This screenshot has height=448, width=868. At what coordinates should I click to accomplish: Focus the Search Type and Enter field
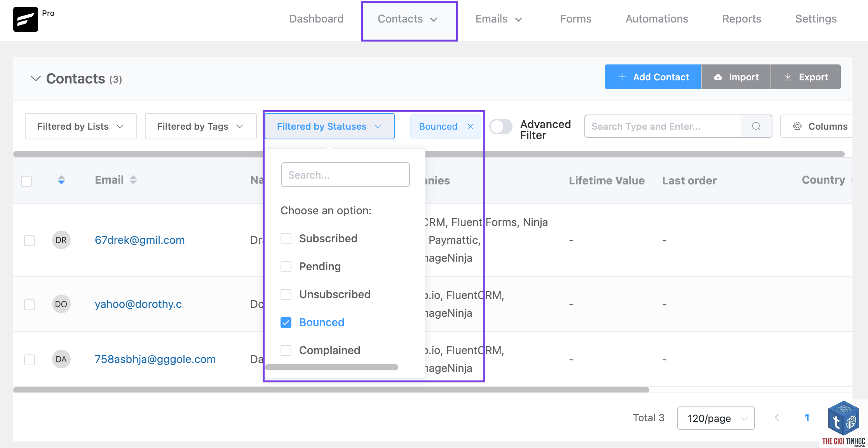click(x=663, y=126)
